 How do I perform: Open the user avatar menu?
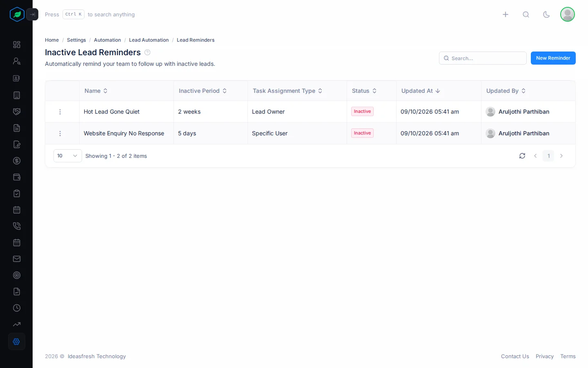(568, 14)
